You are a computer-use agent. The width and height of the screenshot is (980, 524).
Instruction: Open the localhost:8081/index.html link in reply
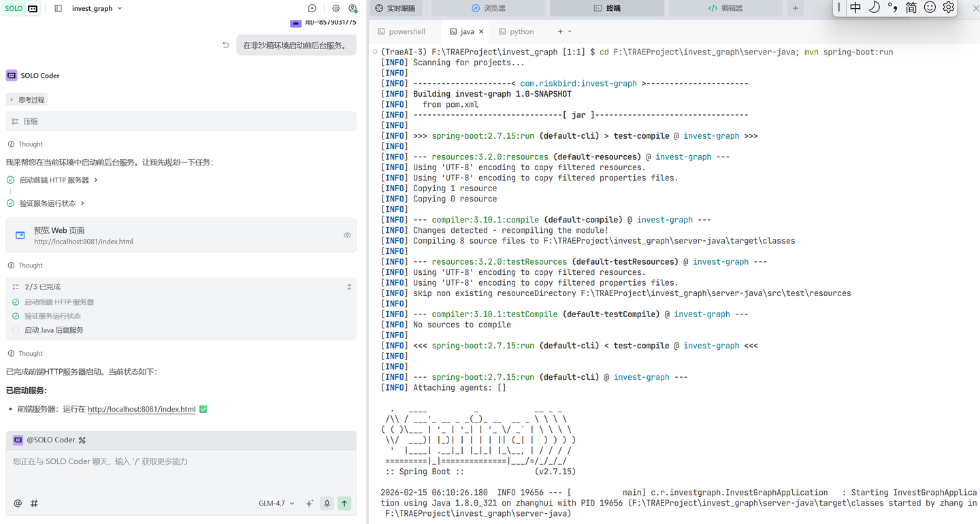click(x=142, y=409)
